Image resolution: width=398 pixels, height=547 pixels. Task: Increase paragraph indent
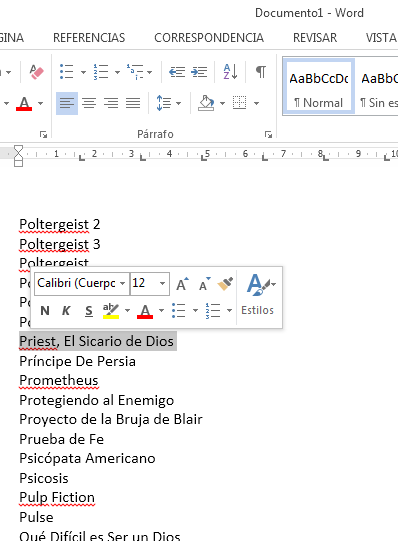pos(199,72)
